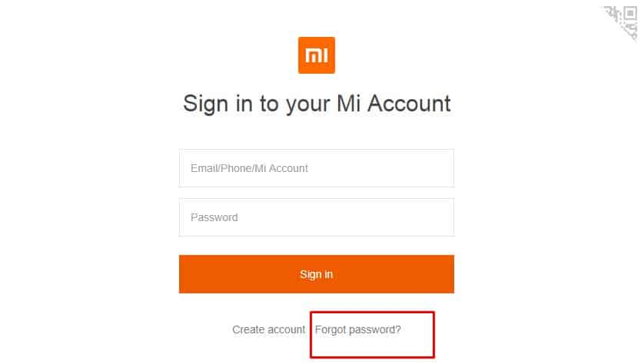Viewport: 641px width, 364px height.
Task: Click the 'Password' placeholder text
Action: [x=214, y=217]
